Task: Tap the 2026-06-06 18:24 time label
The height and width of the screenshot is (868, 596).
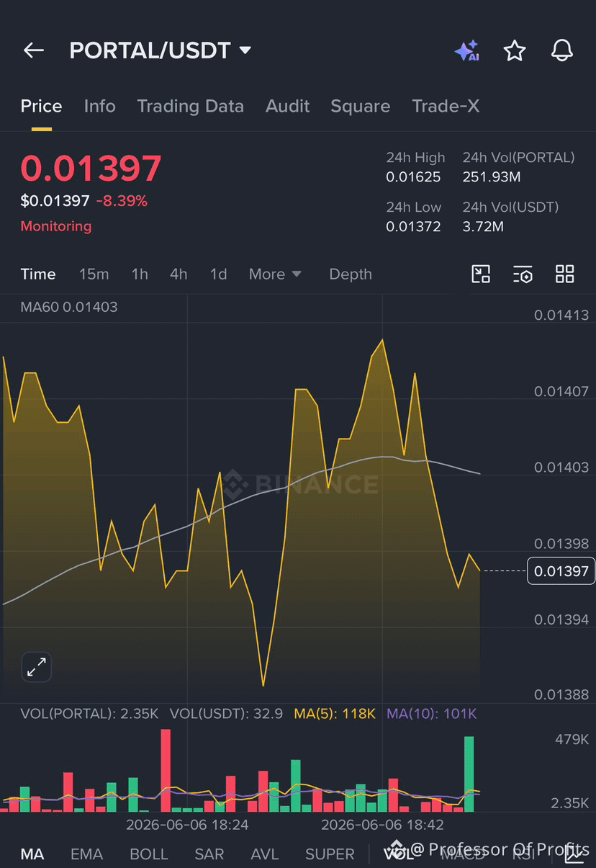Action: coord(187,825)
